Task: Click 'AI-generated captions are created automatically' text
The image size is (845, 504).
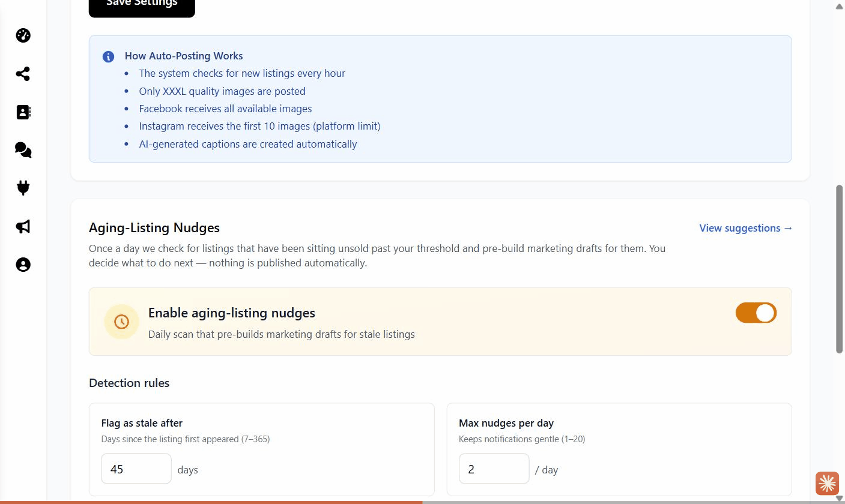Action: click(248, 144)
